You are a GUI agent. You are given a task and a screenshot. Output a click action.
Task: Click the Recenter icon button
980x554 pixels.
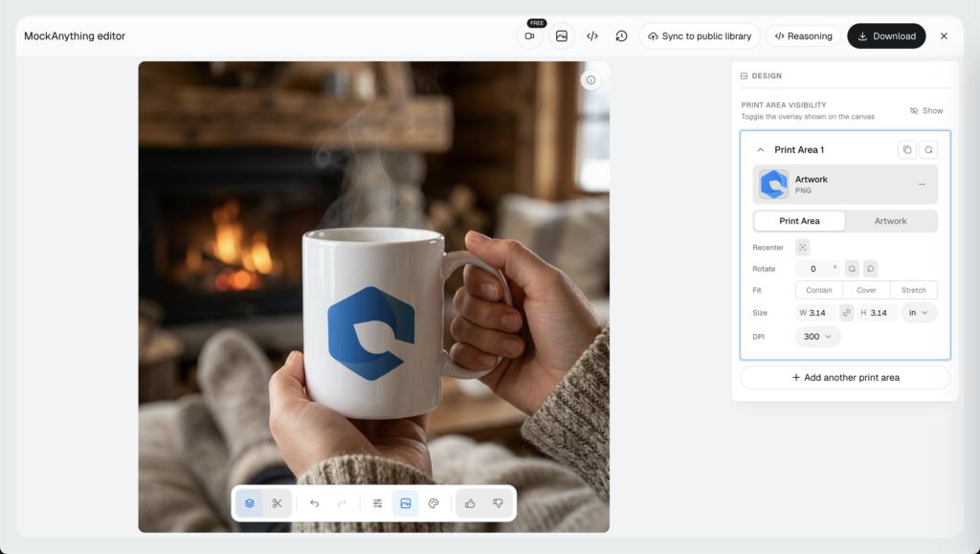point(803,247)
